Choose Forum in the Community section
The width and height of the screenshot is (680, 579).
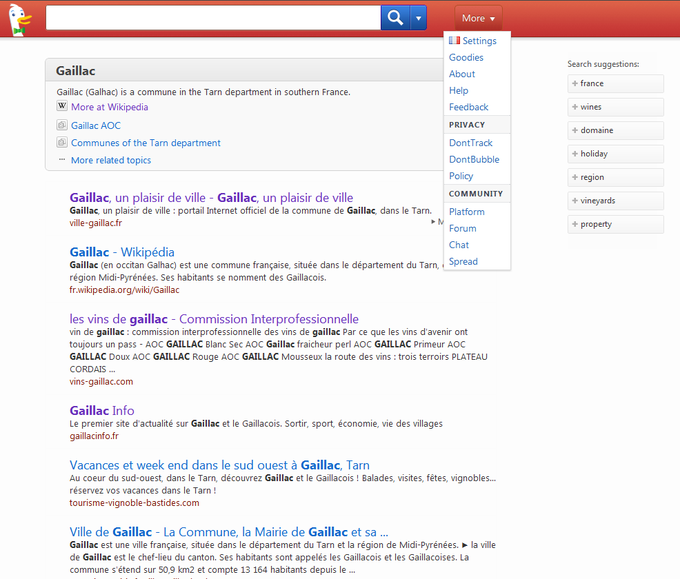pyautogui.click(x=462, y=228)
